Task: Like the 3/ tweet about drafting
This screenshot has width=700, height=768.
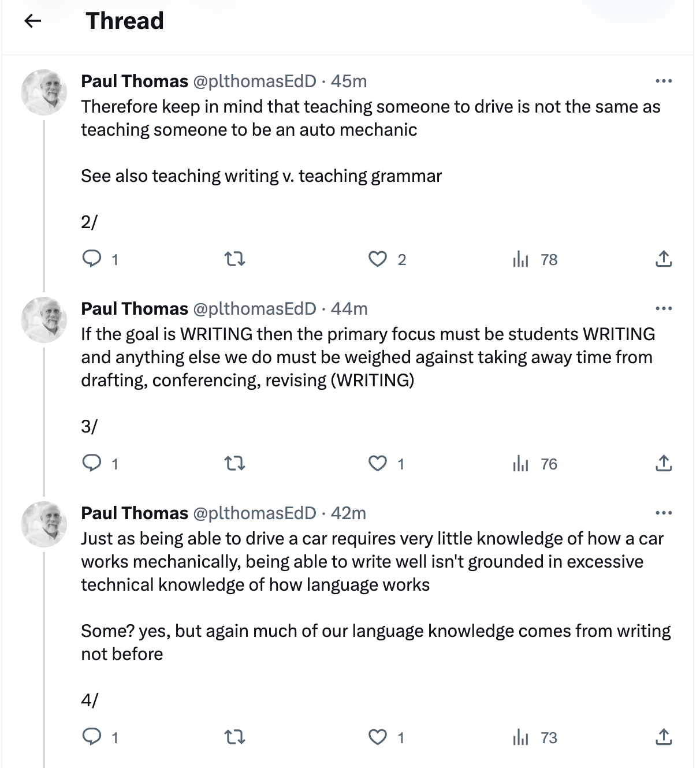Action: point(378,464)
